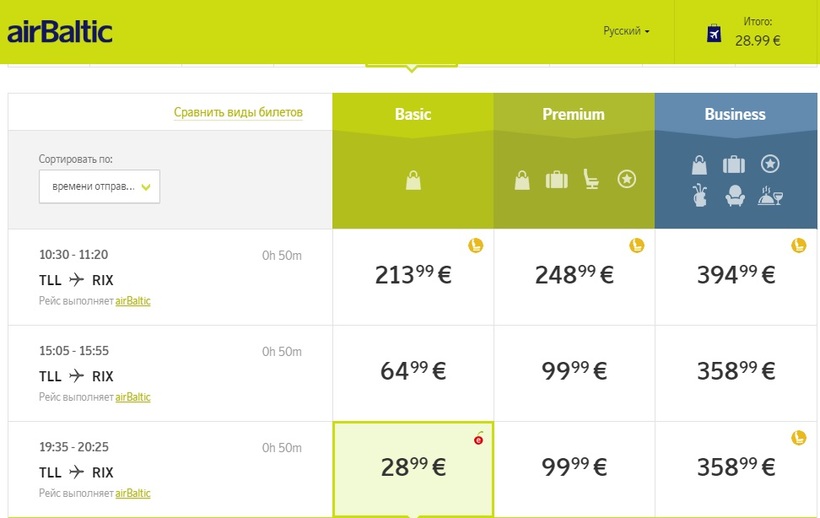820x518 pixels.
Task: Click the hand bag icon under Basic
Action: (x=413, y=180)
